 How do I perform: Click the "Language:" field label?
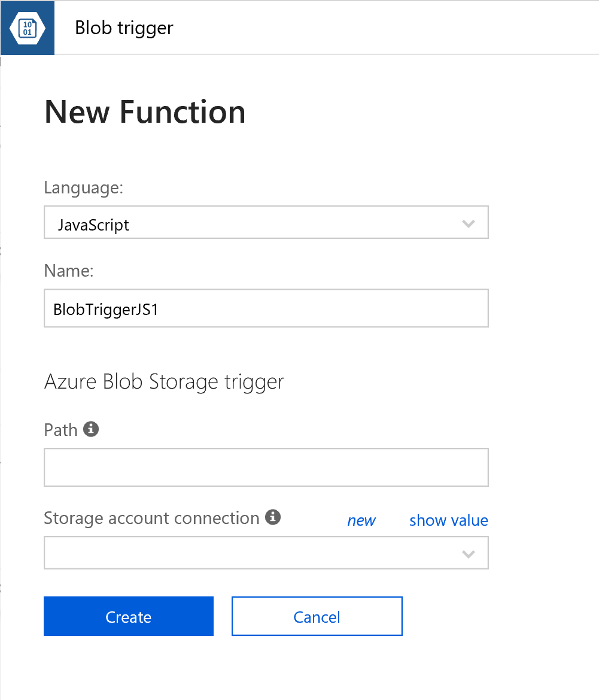click(84, 187)
